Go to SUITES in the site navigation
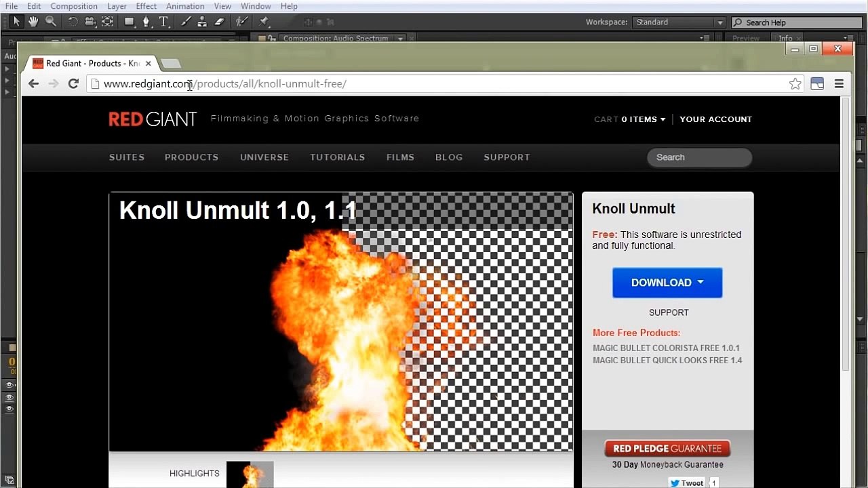 pos(127,157)
